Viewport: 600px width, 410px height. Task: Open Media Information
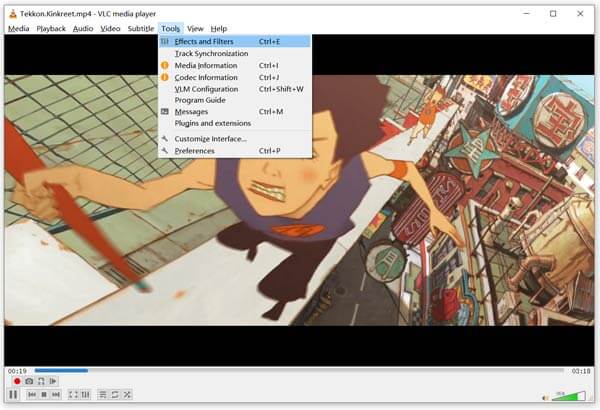click(235, 65)
